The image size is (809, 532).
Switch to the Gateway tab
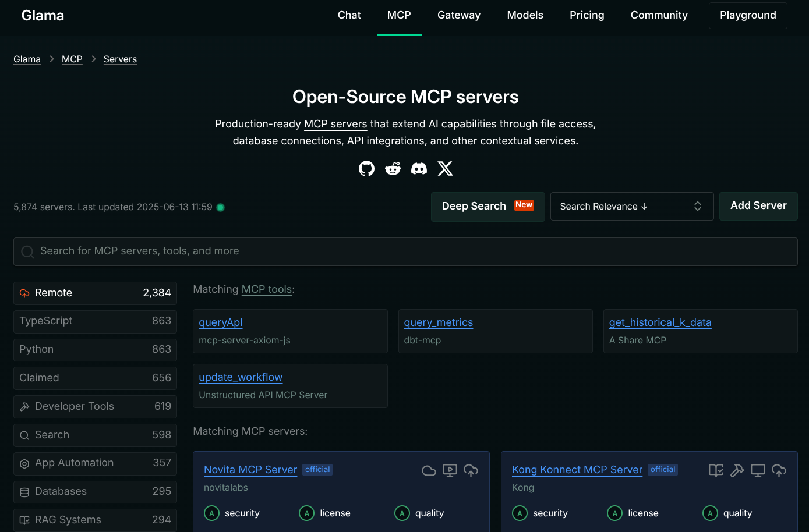click(459, 15)
